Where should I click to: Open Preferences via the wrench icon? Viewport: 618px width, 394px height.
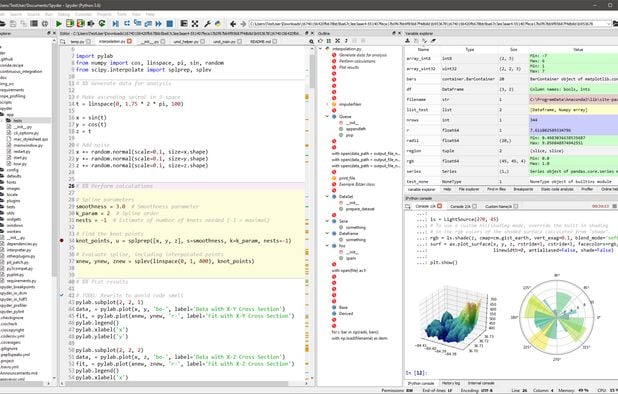coord(207,24)
